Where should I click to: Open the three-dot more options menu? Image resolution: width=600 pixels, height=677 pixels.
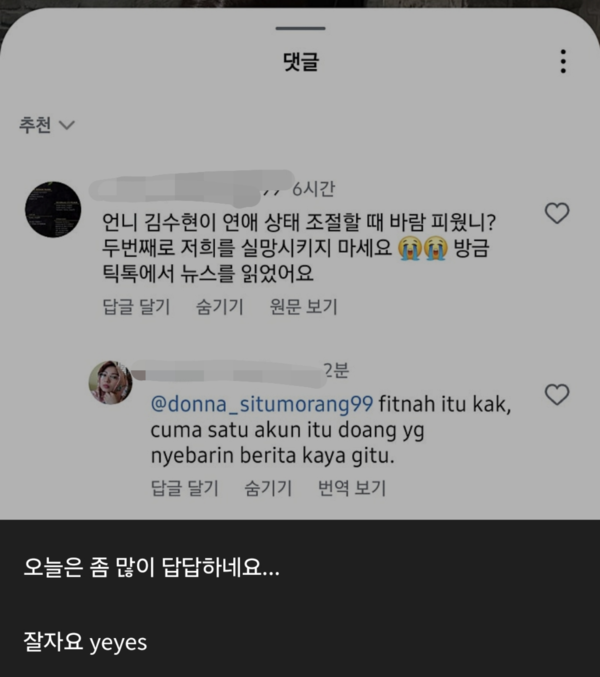[x=564, y=61]
